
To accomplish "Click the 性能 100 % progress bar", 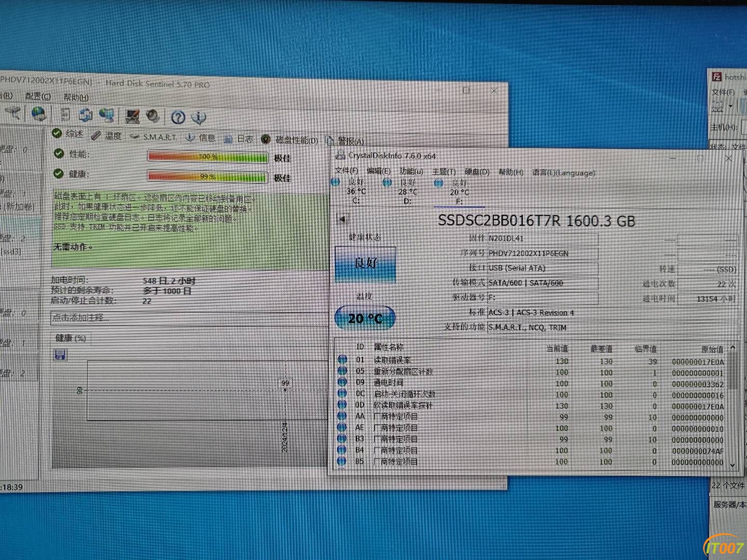I will 208,157.
